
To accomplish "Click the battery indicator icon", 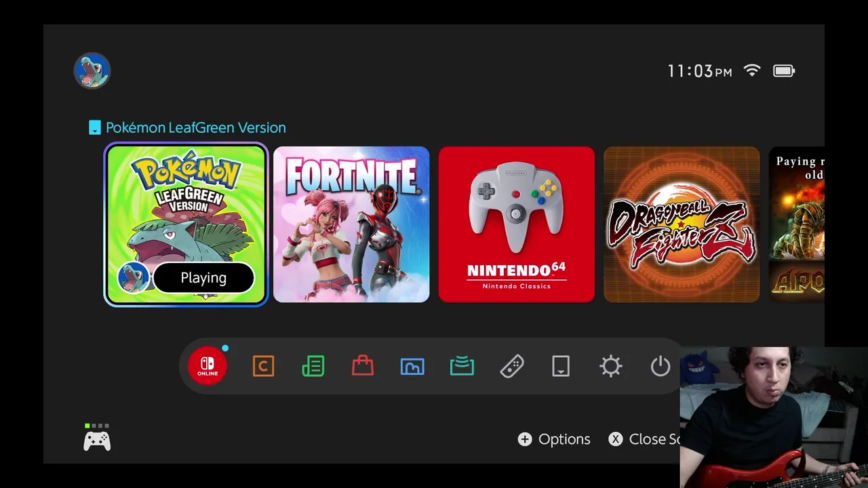I will (x=784, y=70).
